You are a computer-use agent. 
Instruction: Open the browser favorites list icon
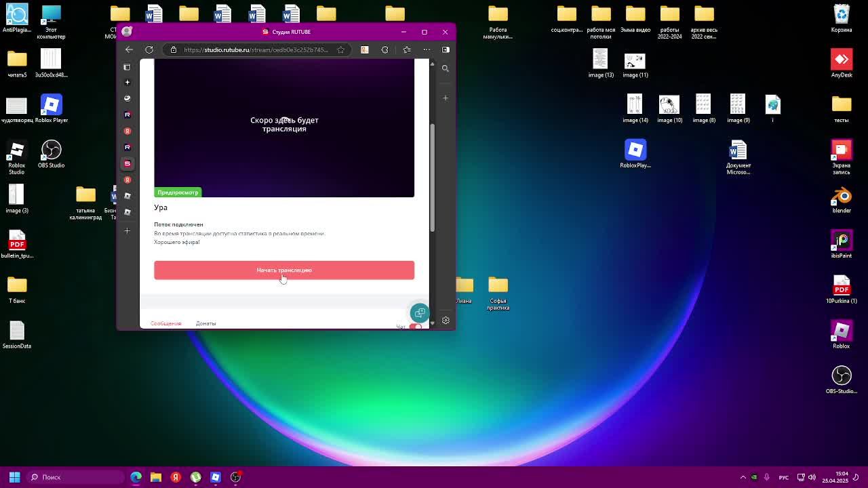407,49
